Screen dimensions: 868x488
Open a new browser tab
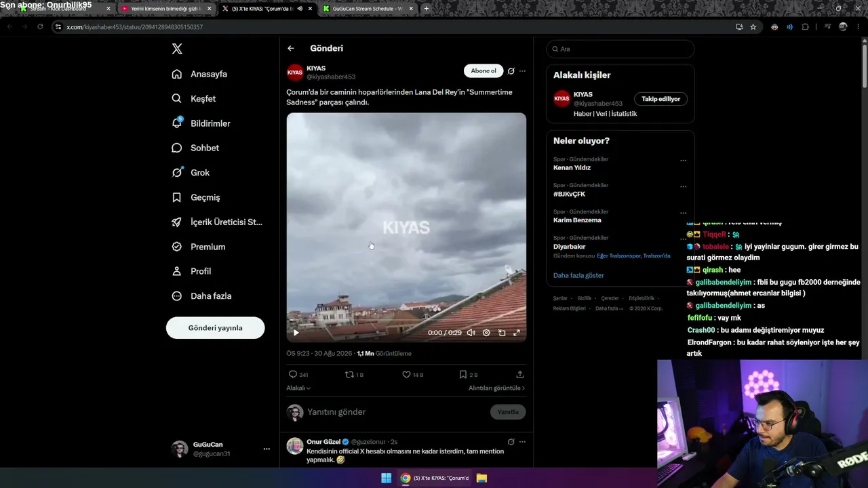(x=427, y=9)
